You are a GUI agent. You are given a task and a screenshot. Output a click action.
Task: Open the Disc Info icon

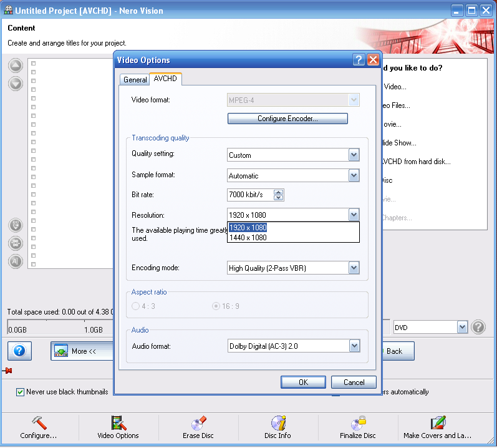(278, 423)
